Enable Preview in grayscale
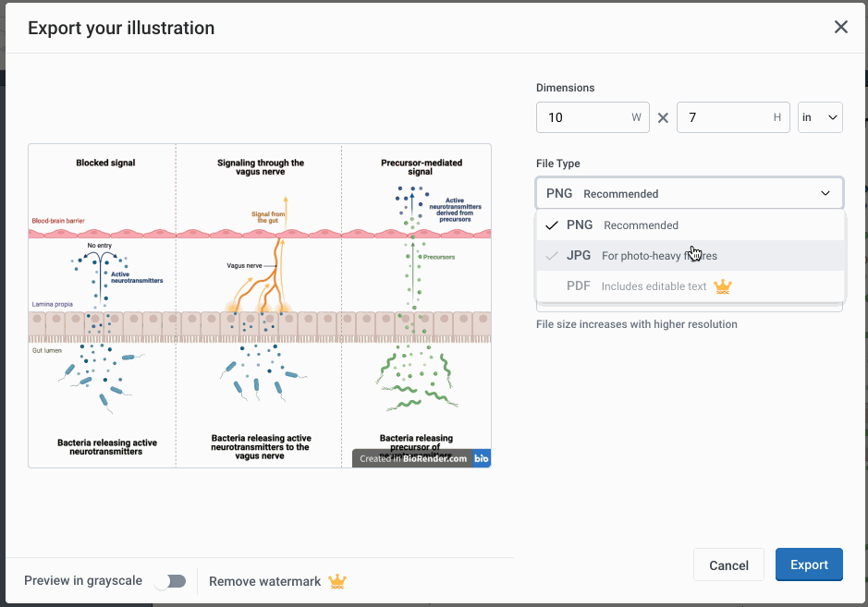Screen dimensions: 868x607 coord(170,581)
